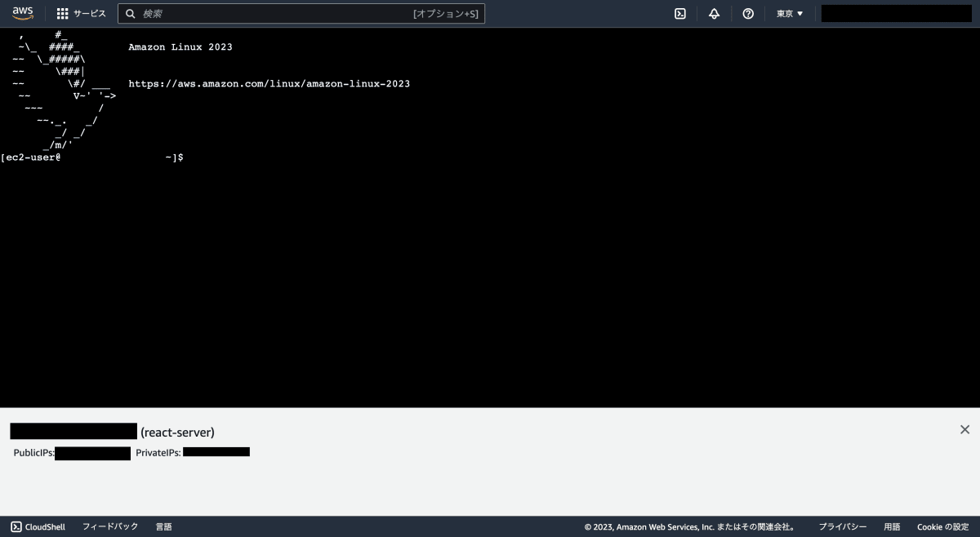Open CloudShell from the footer
The height and width of the screenshot is (537, 980).
click(x=38, y=527)
